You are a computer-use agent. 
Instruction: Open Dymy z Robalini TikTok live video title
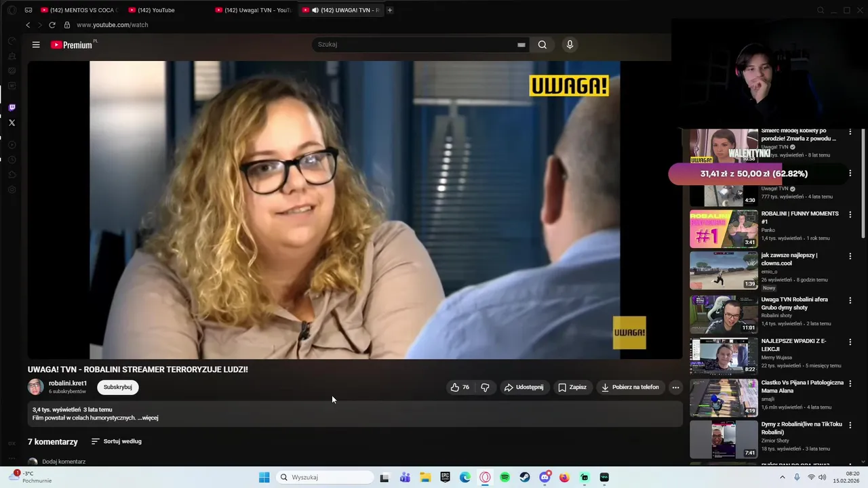[x=802, y=428]
